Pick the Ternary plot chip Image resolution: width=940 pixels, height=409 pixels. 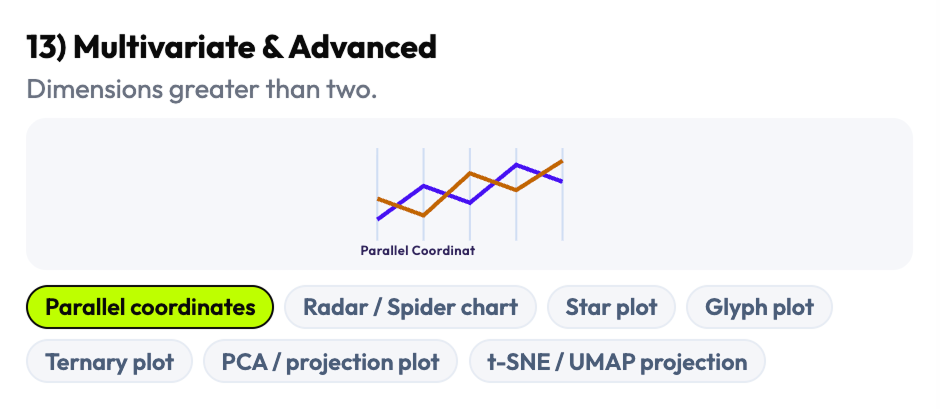(110, 362)
